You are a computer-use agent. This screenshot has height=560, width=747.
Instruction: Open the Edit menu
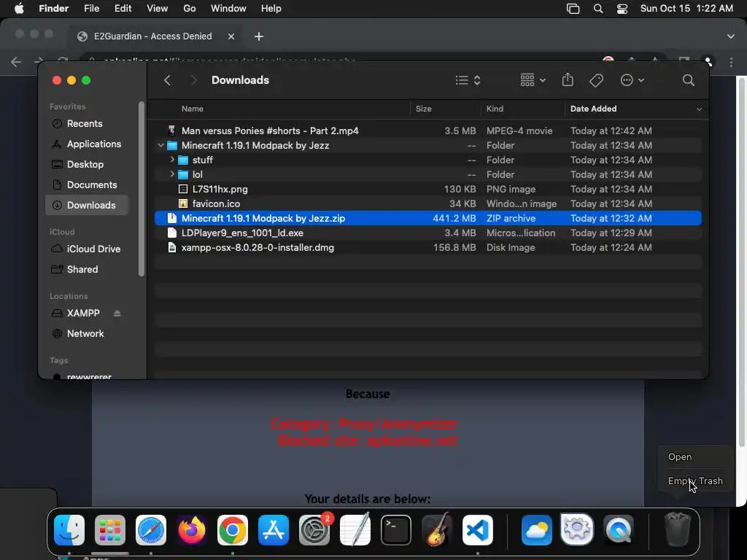123,9
